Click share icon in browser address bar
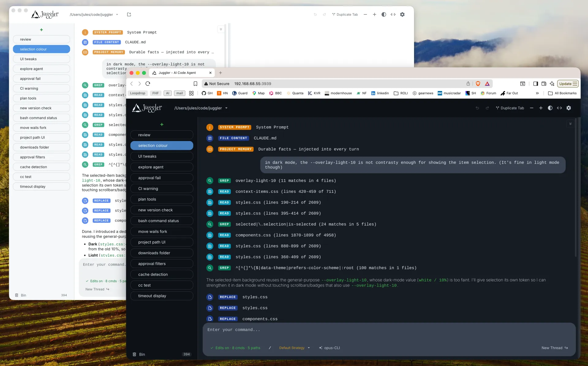The height and width of the screenshot is (366, 588). pos(468,84)
